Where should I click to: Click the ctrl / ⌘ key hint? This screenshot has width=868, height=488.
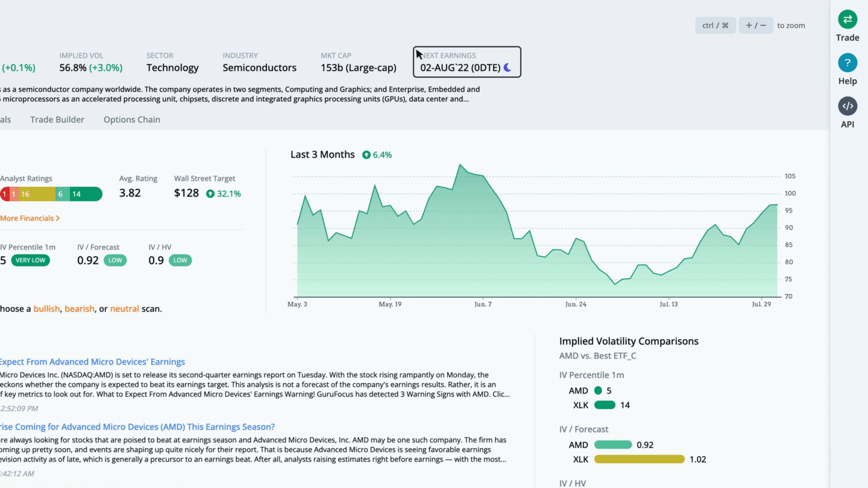coord(715,25)
